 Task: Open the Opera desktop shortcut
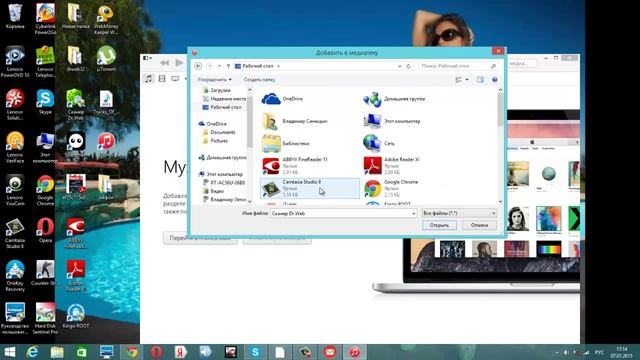tap(45, 231)
